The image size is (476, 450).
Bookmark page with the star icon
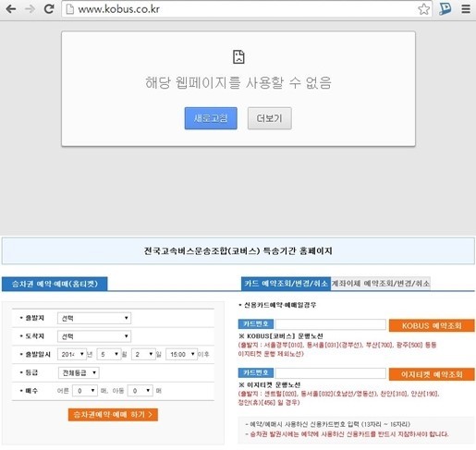423,9
